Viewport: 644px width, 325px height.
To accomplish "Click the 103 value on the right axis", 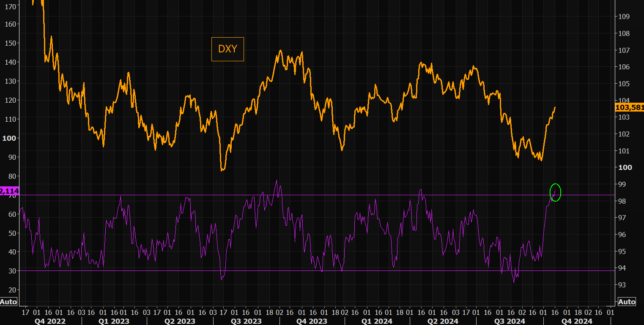I will pyautogui.click(x=625, y=117).
